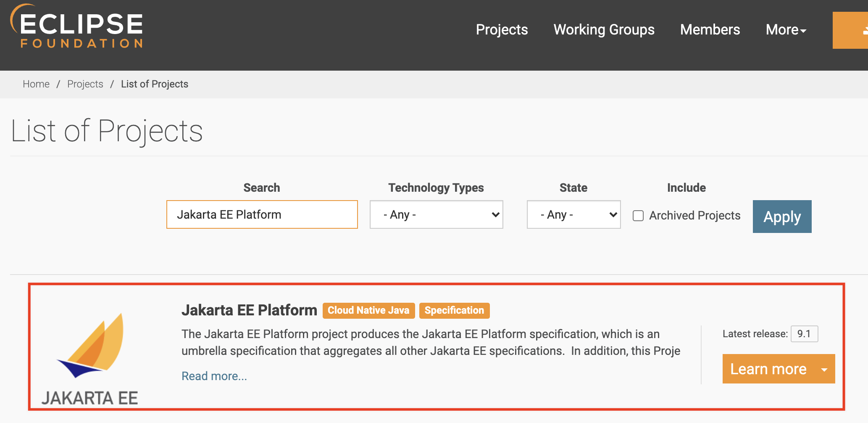Image resolution: width=868 pixels, height=423 pixels.
Task: Open the Projects breadcrumb link
Action: click(85, 84)
